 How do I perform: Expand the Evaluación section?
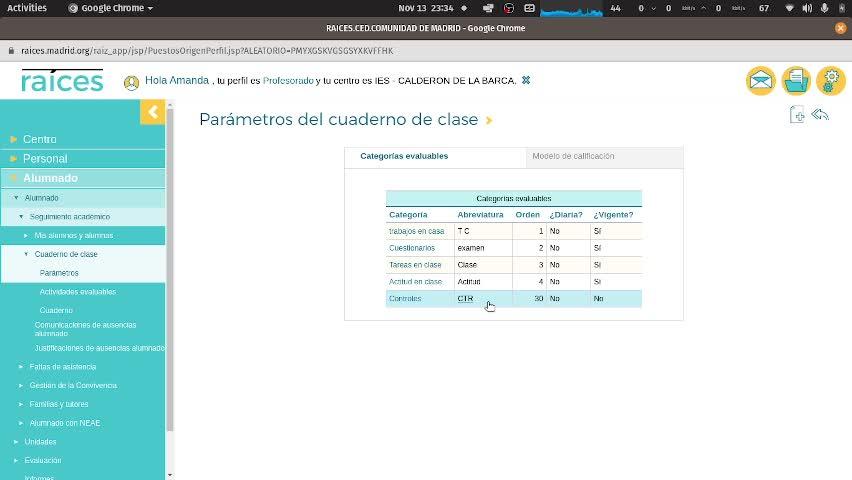click(x=42, y=460)
